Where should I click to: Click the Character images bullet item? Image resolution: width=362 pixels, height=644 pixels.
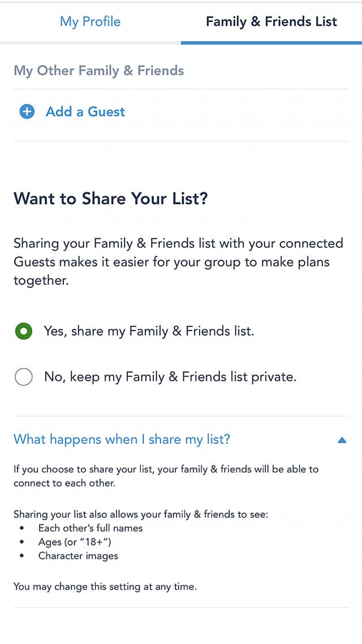coord(78,556)
